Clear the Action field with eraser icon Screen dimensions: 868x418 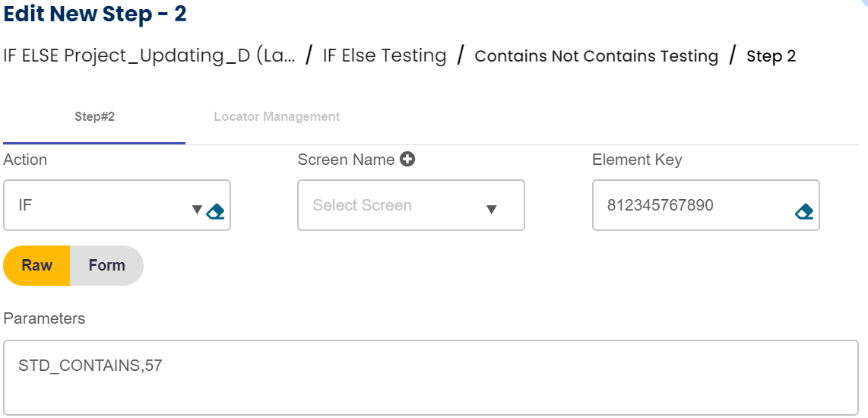point(216,211)
